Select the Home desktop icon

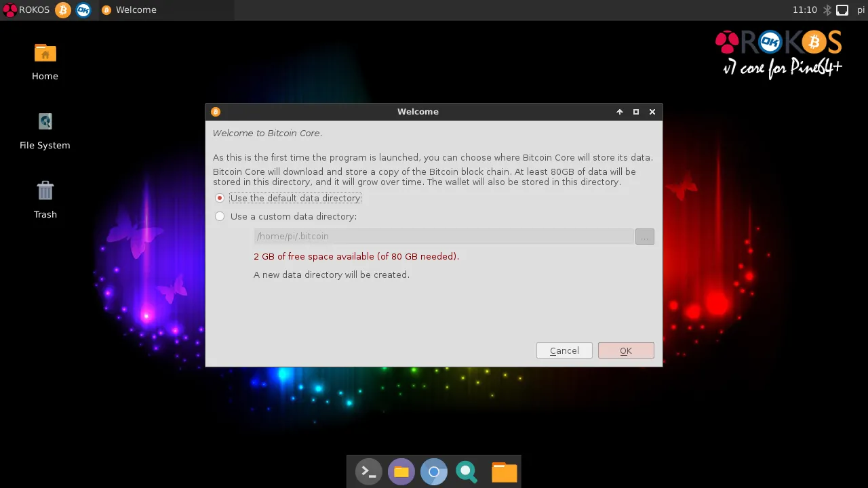tap(45, 61)
